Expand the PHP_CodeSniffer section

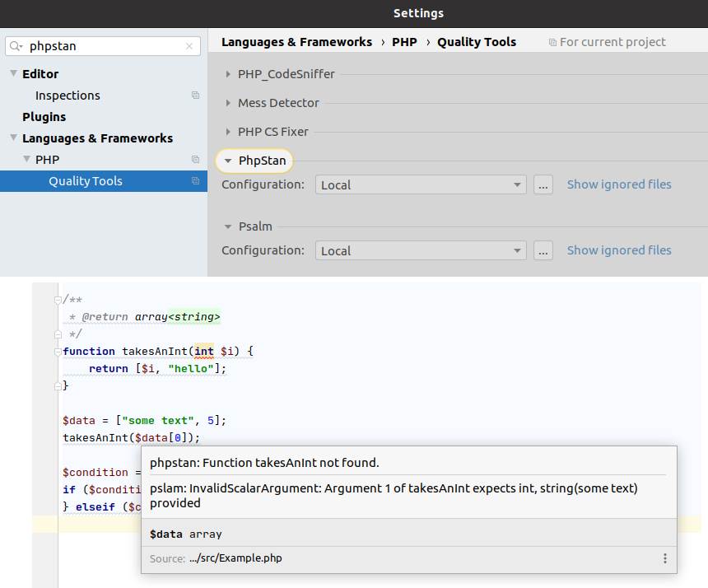(x=228, y=74)
